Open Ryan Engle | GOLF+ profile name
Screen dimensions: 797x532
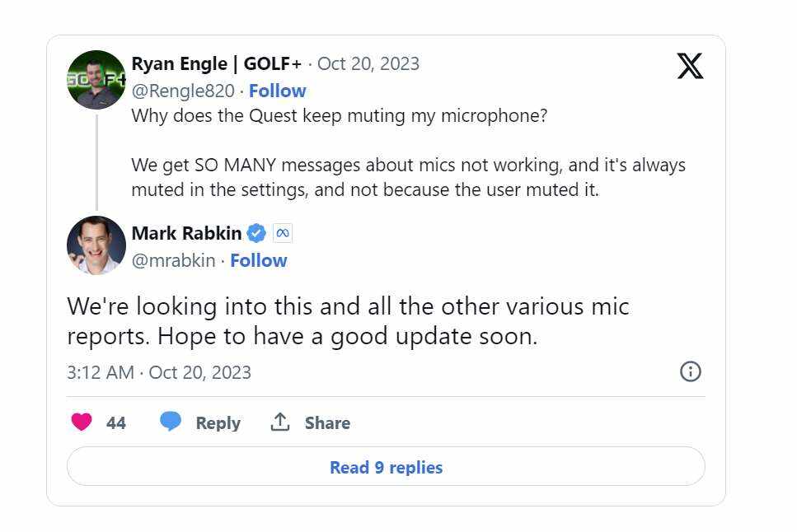(x=217, y=63)
